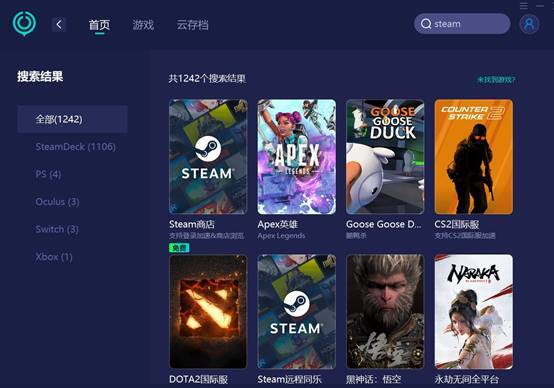Filter results by Switch (3)

coord(57,229)
